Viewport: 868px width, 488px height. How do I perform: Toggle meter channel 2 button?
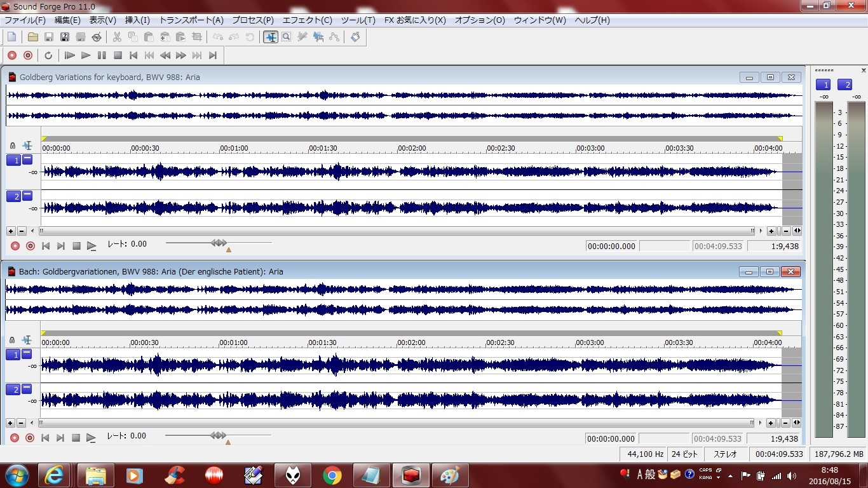(845, 85)
